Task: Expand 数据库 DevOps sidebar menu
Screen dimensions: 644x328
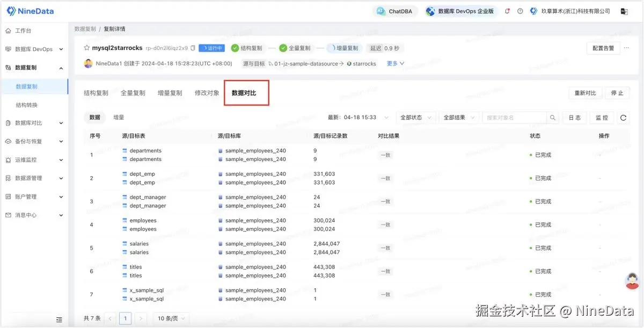Action: click(34, 49)
